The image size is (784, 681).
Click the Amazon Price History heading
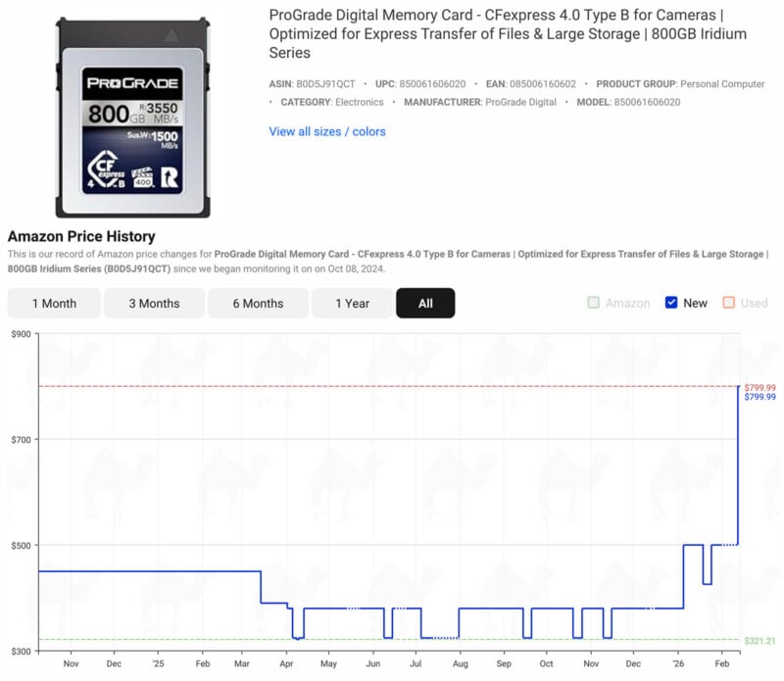[81, 236]
